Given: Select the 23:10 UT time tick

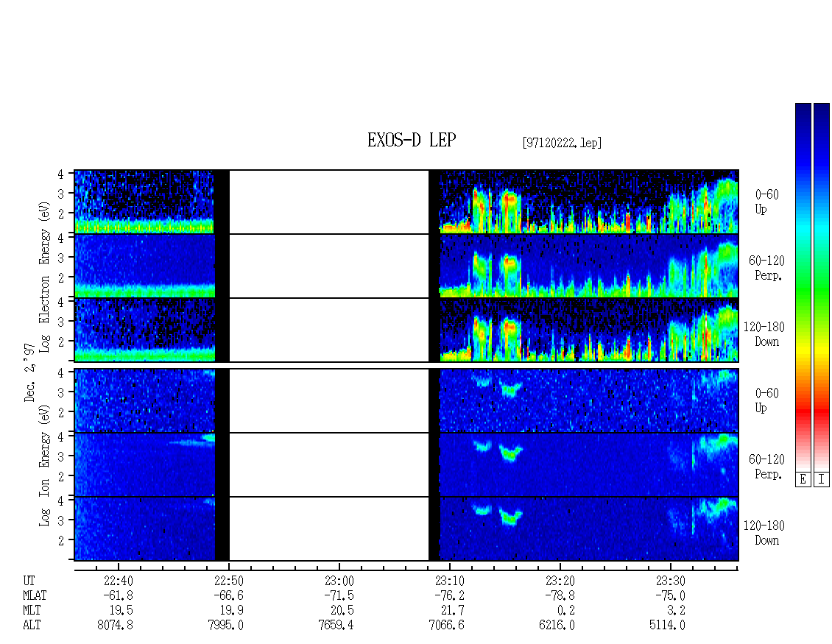Looking at the screenshot, I should [449, 581].
